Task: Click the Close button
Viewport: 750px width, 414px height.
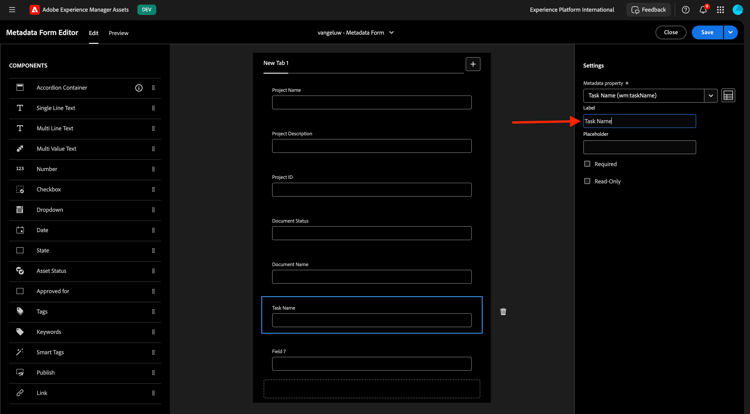Action: coord(671,33)
